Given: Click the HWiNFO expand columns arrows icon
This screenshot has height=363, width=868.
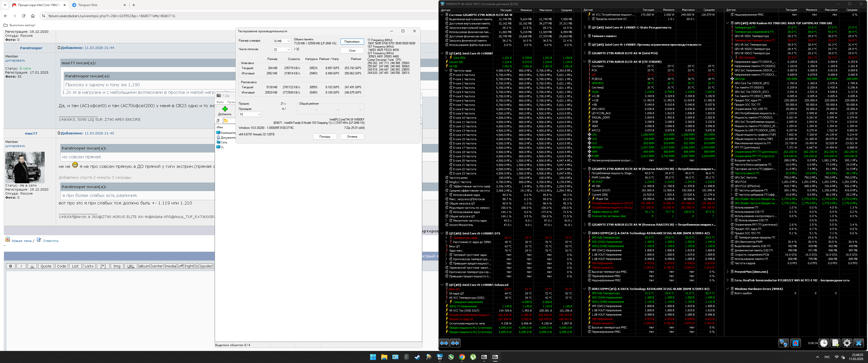Looking at the screenshot, I should click(x=444, y=343).
